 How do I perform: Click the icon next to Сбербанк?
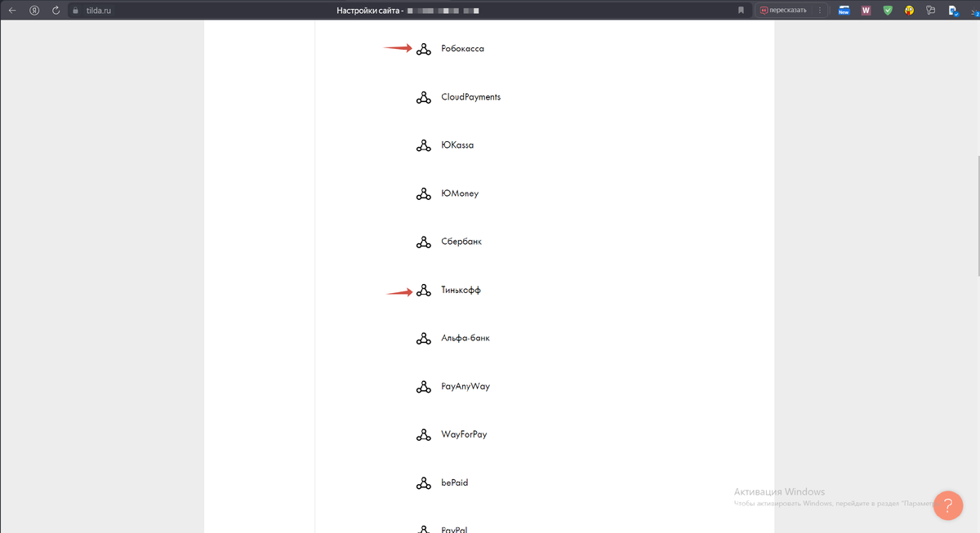coord(423,242)
